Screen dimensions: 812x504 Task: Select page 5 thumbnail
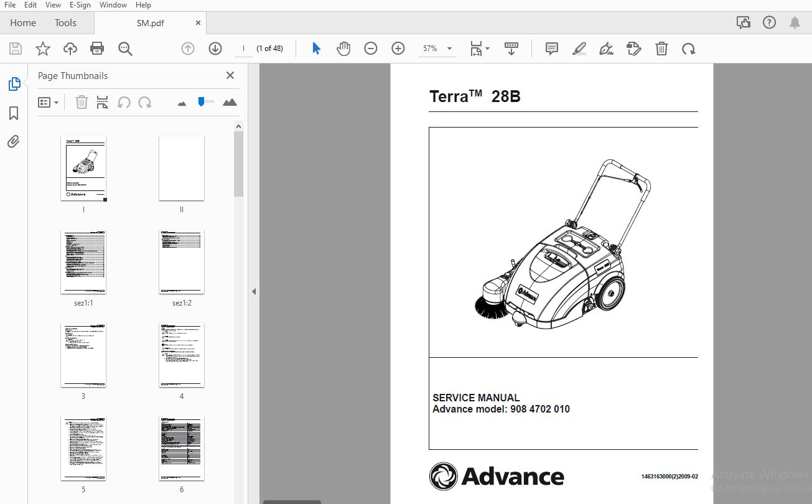coord(83,449)
